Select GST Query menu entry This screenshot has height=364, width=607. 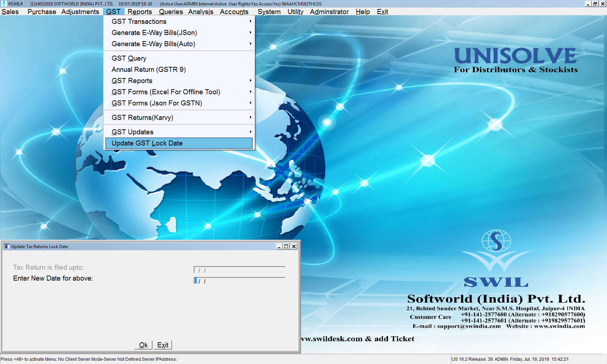[x=179, y=58]
